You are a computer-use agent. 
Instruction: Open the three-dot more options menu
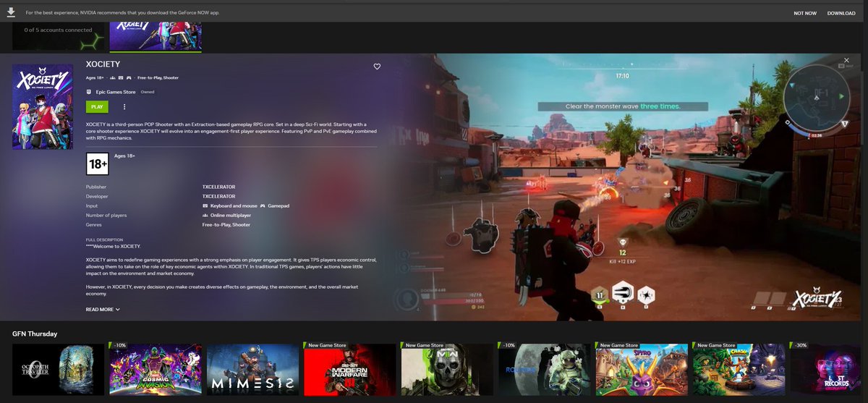coord(124,106)
